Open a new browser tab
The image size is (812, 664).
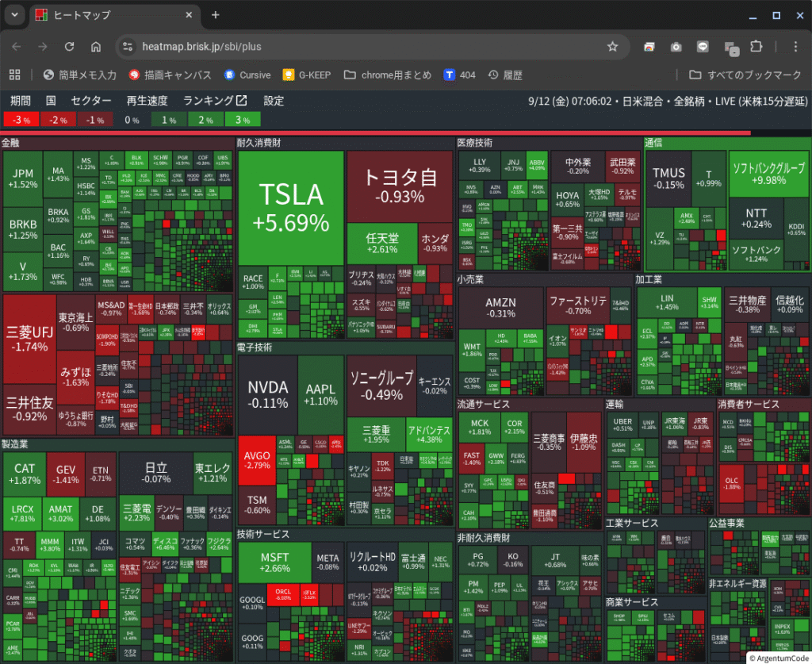click(216, 15)
